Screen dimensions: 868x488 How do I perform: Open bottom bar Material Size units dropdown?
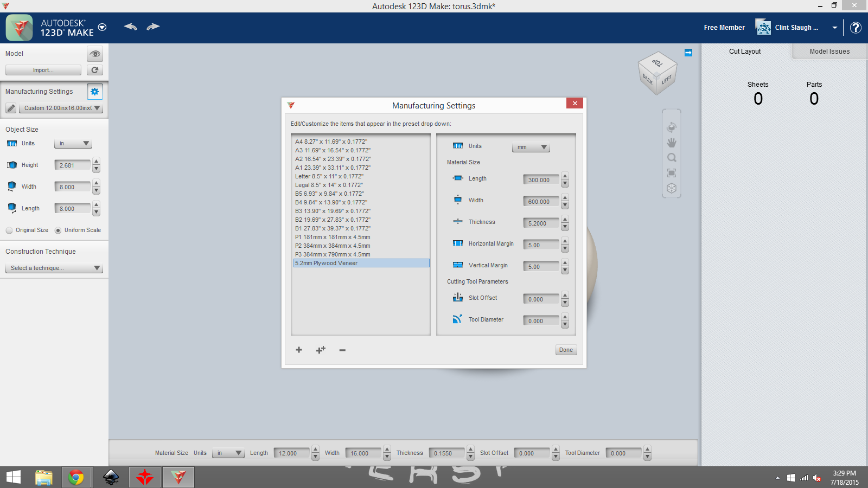pos(228,453)
